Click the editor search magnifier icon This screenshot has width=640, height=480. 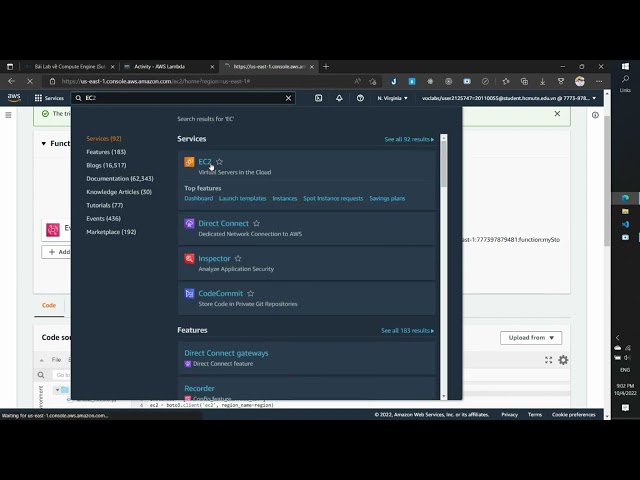click(x=41, y=375)
